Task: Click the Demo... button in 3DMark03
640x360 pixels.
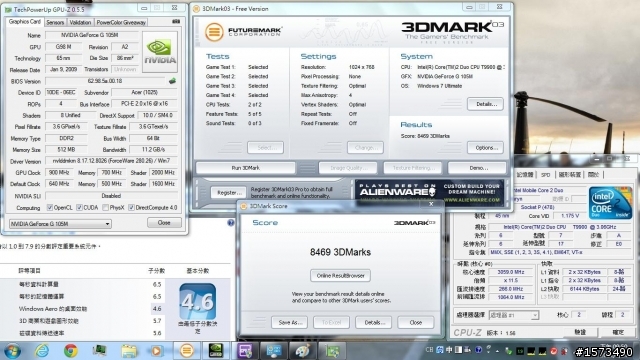Action: pyautogui.click(x=477, y=168)
